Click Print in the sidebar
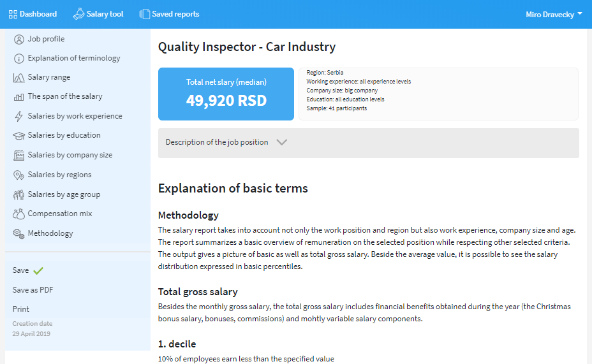 coord(21,309)
